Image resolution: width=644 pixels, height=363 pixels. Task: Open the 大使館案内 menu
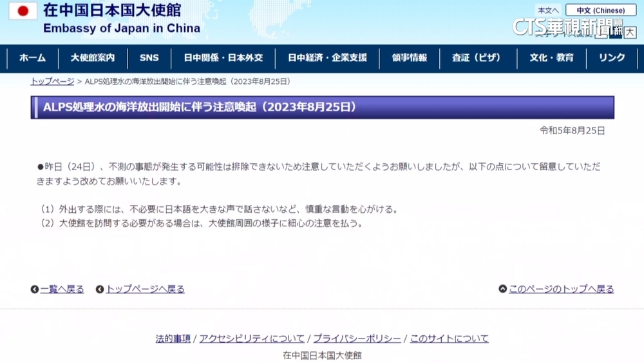tap(93, 58)
